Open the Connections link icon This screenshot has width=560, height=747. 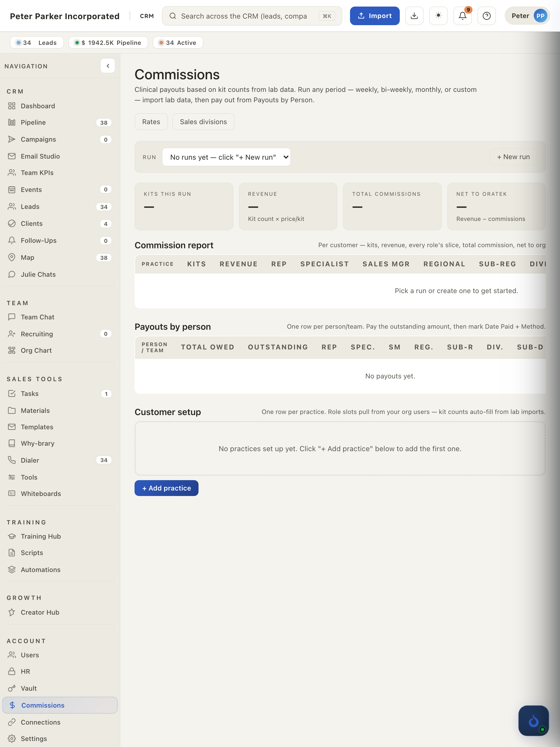12,722
